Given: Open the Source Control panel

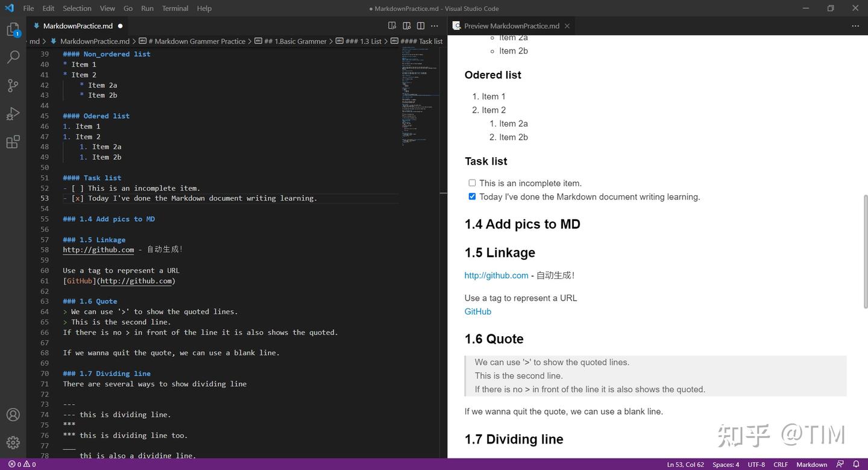Looking at the screenshot, I should (13, 86).
